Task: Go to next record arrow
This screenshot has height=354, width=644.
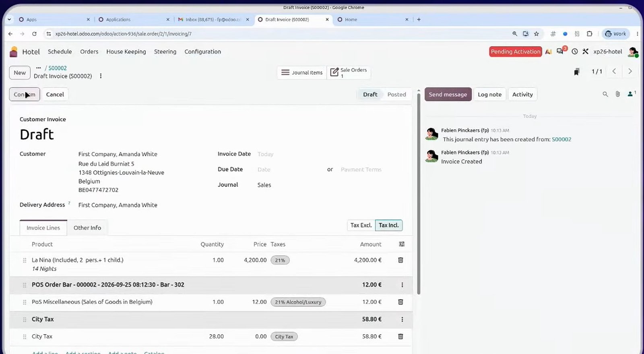Action: pos(630,71)
